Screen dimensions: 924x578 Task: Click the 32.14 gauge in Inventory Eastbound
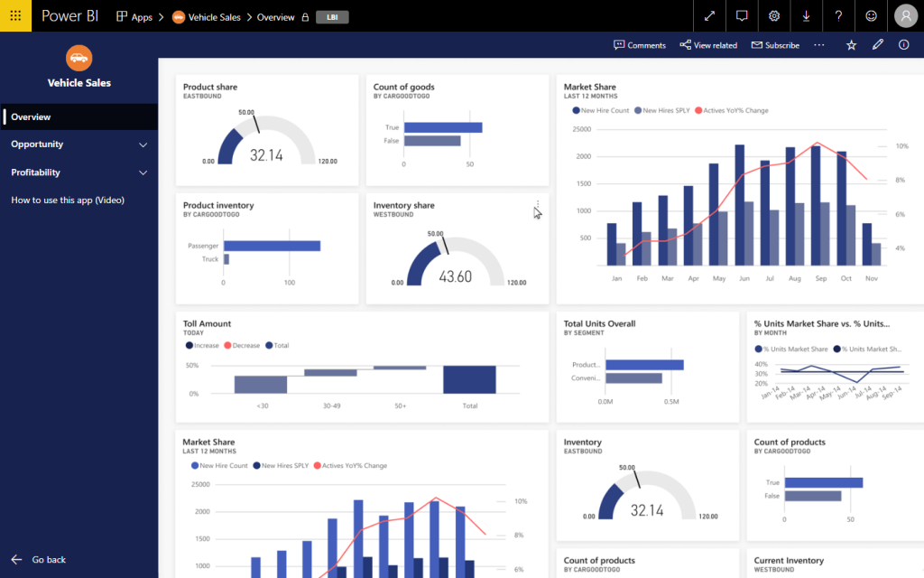point(647,497)
